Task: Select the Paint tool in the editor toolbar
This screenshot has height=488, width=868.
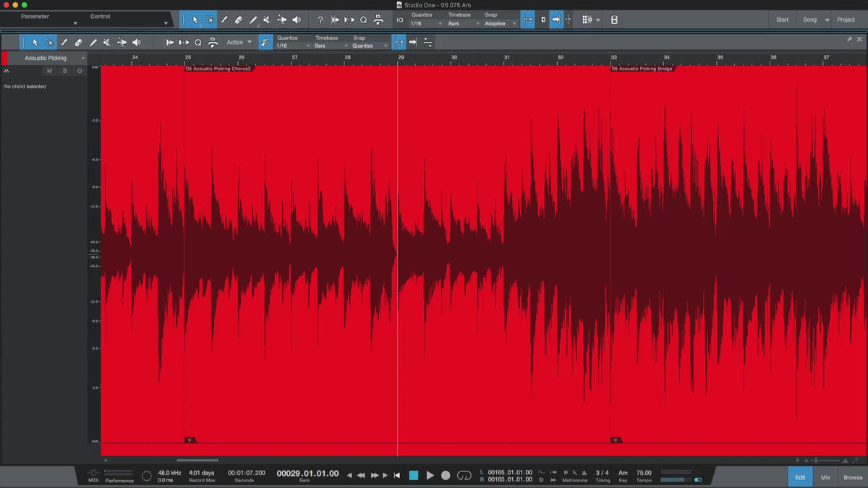Action: (x=93, y=43)
